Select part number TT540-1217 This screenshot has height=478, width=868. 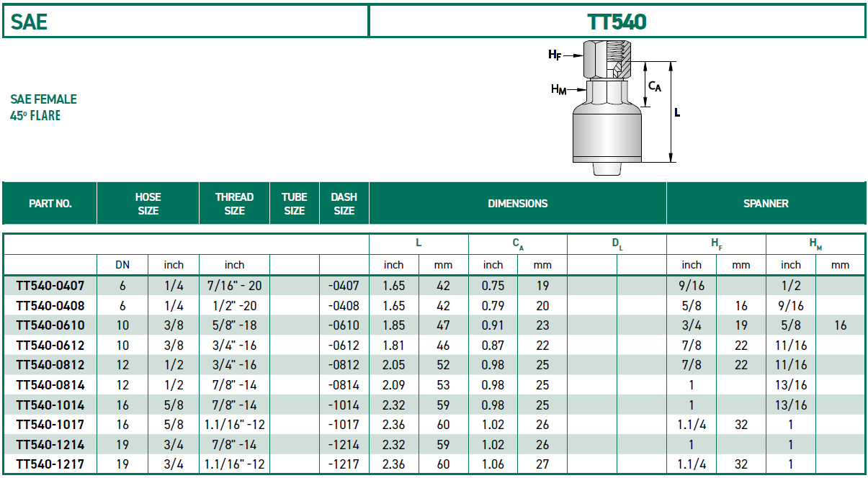[50, 464]
